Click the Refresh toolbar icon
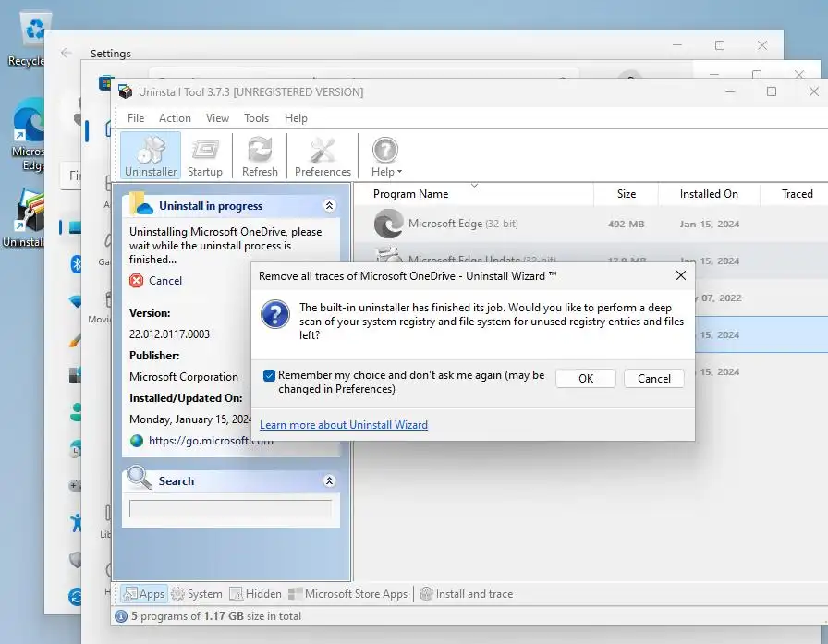Viewport: 828px width, 644px height. [260, 155]
